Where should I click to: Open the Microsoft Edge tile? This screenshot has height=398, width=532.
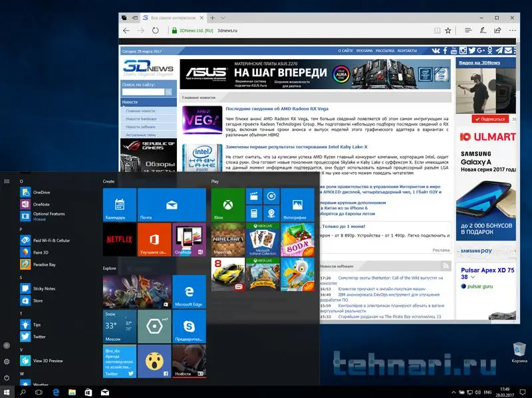coord(189,292)
